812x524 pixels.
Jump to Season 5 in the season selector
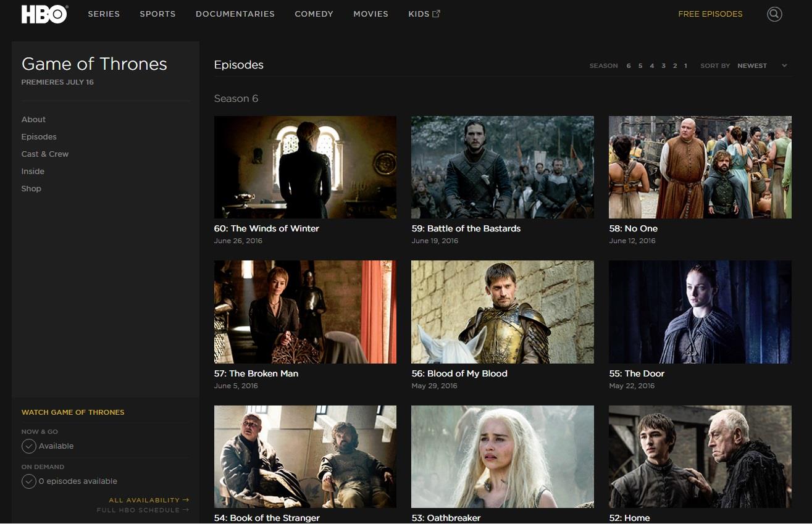pyautogui.click(x=640, y=65)
